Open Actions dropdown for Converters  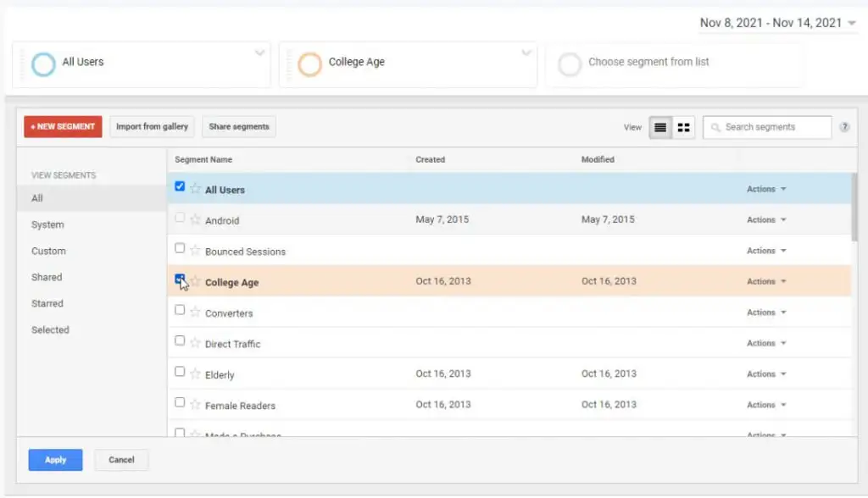coord(766,313)
